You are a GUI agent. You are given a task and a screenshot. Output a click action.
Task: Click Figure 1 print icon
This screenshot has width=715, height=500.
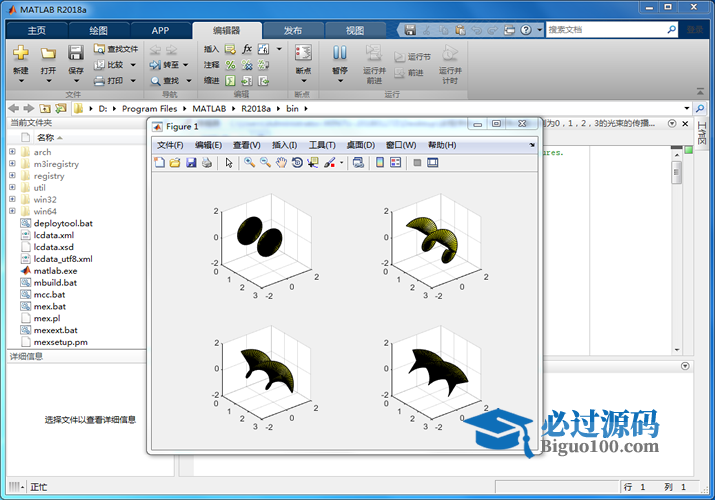pos(207,162)
